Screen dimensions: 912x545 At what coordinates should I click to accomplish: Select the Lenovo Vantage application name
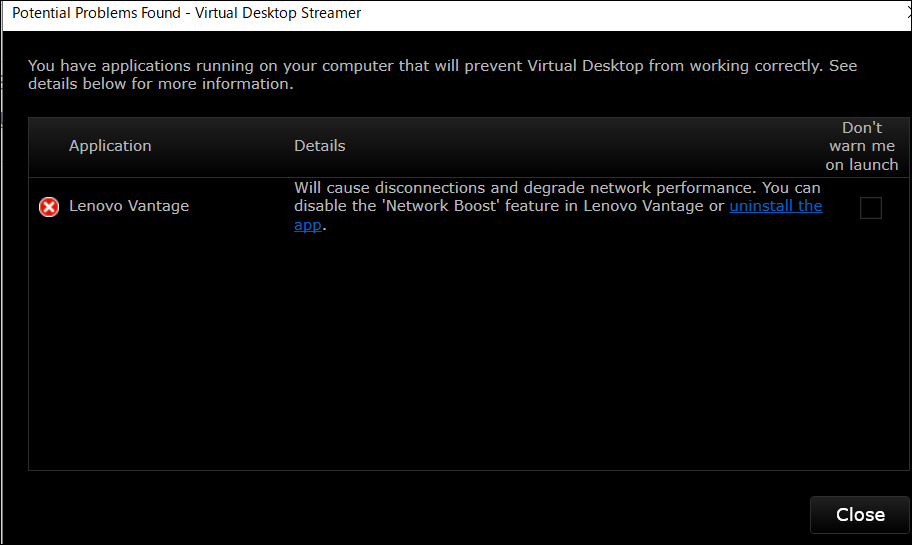coord(129,206)
